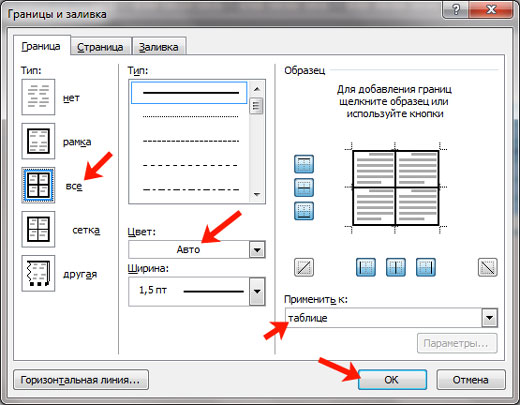
Task: Toggle the inside vertical border button
Action: tap(396, 267)
